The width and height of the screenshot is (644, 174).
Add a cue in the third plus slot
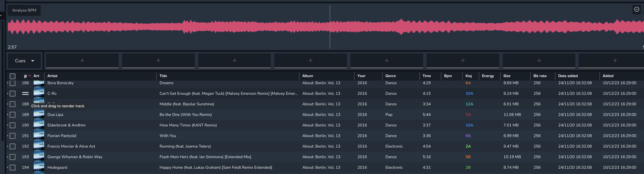pyautogui.click(x=234, y=61)
